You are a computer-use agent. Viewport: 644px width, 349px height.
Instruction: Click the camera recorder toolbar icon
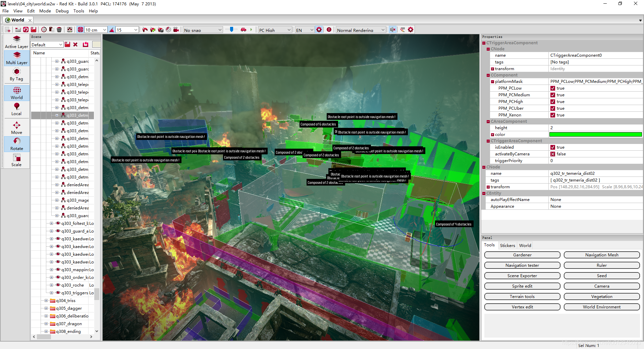(176, 30)
